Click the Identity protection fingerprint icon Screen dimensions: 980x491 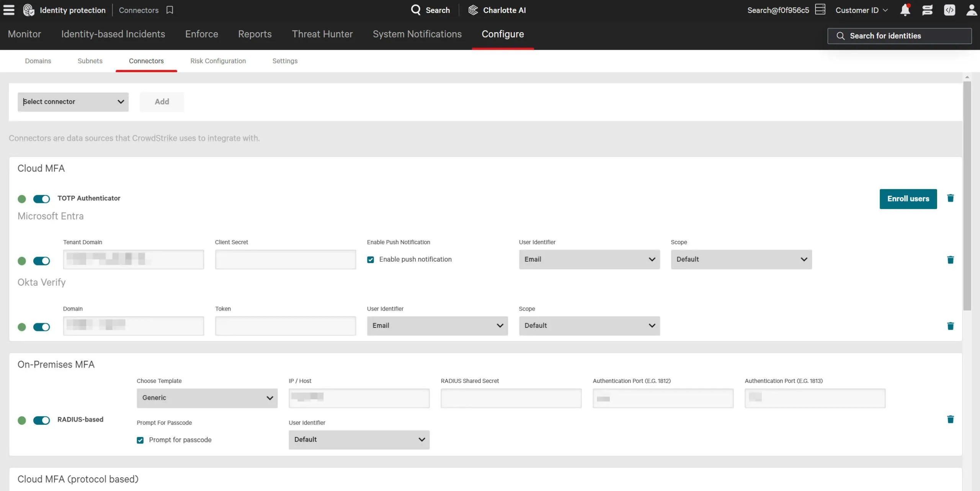click(x=28, y=10)
